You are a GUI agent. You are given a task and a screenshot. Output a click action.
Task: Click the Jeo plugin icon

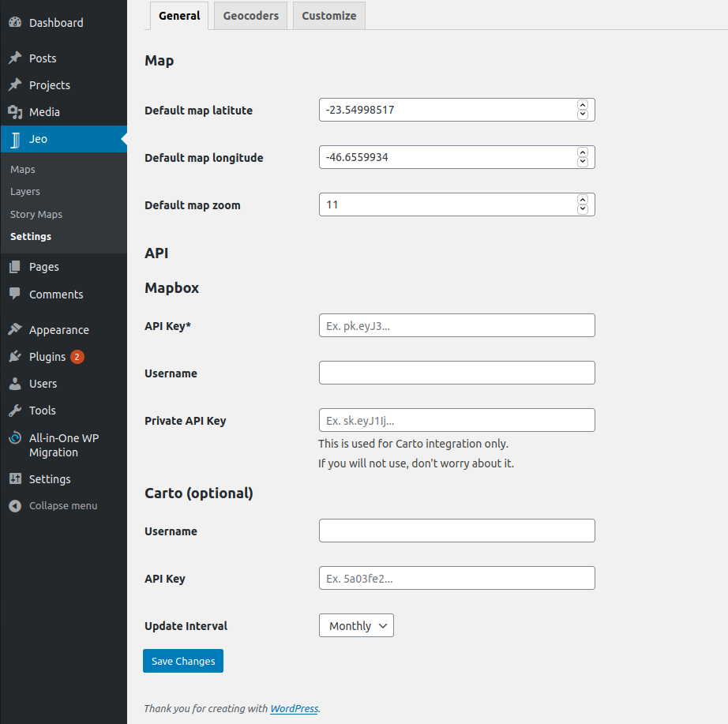[x=15, y=139]
